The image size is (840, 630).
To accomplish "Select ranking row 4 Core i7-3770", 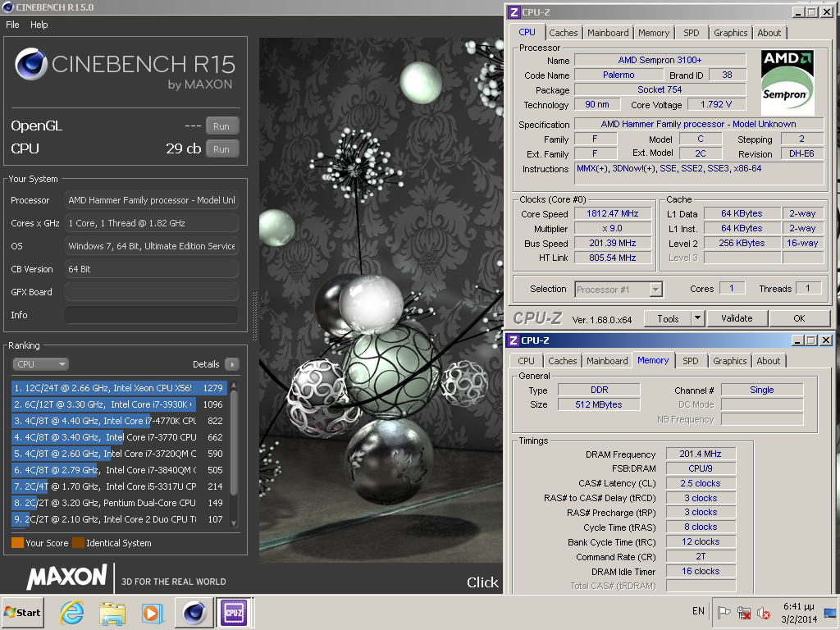I will 119,437.
